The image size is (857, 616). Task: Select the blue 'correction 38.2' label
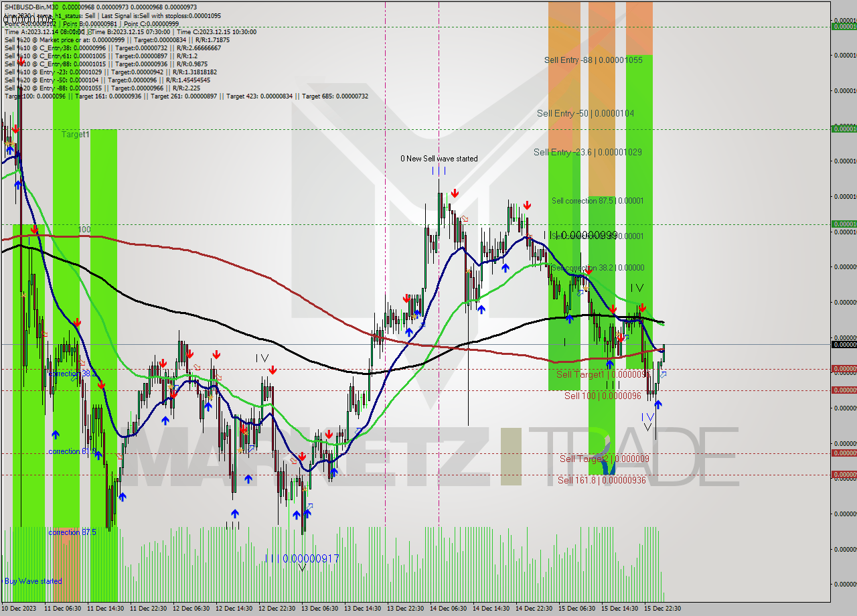coord(73,374)
